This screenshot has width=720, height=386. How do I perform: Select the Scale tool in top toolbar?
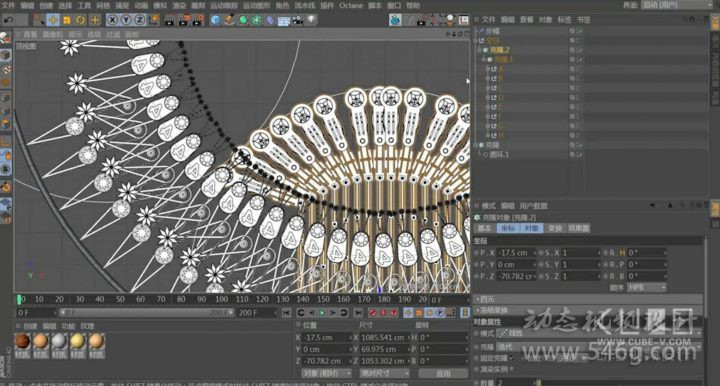point(67,20)
